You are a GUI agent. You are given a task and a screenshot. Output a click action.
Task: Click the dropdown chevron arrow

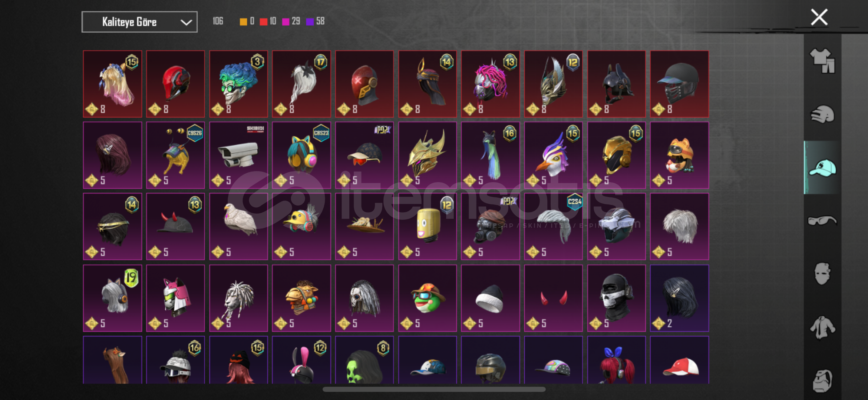[x=186, y=22]
